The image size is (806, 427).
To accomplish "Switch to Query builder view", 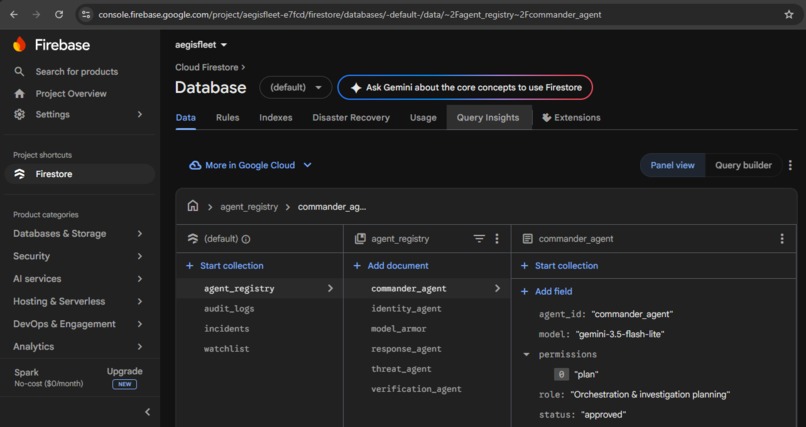I will click(743, 165).
